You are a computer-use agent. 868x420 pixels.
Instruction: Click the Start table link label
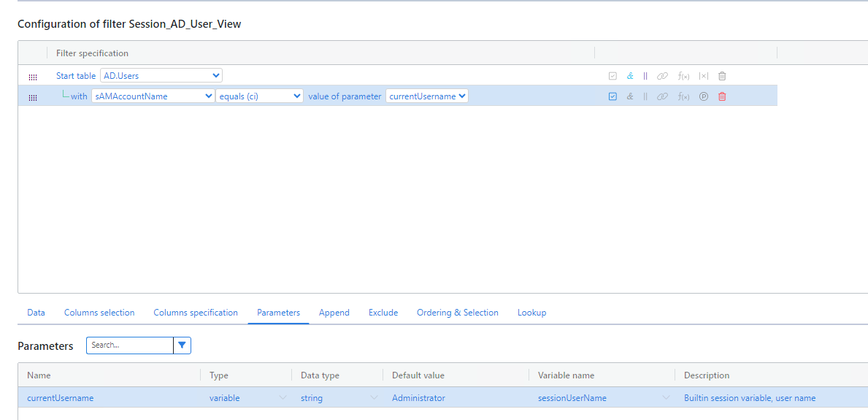pyautogui.click(x=76, y=76)
